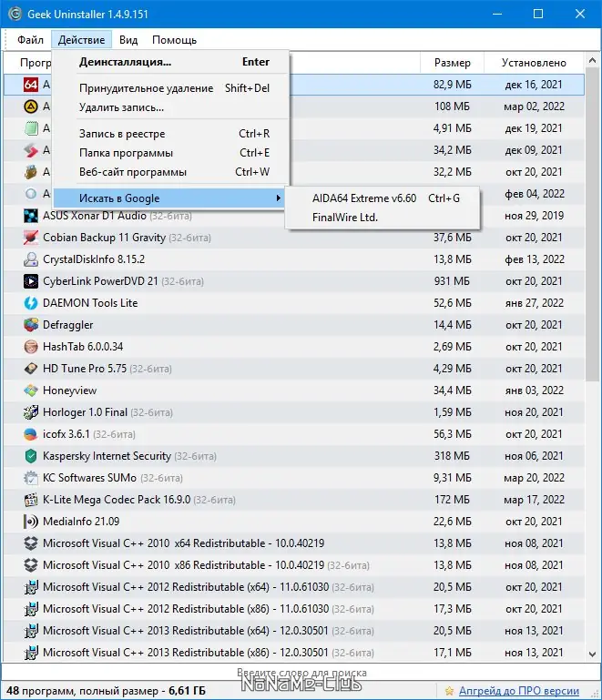
Task: Open Запись в реестре for the program
Action: point(171,134)
